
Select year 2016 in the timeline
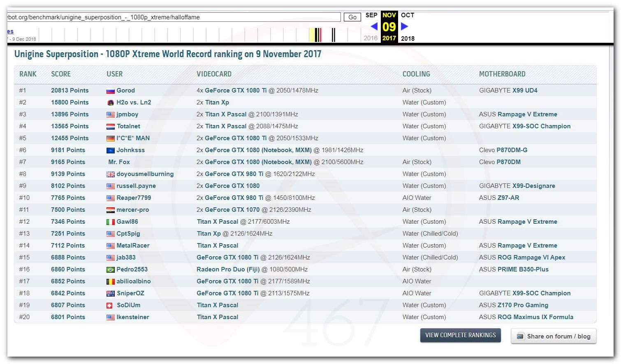point(371,38)
